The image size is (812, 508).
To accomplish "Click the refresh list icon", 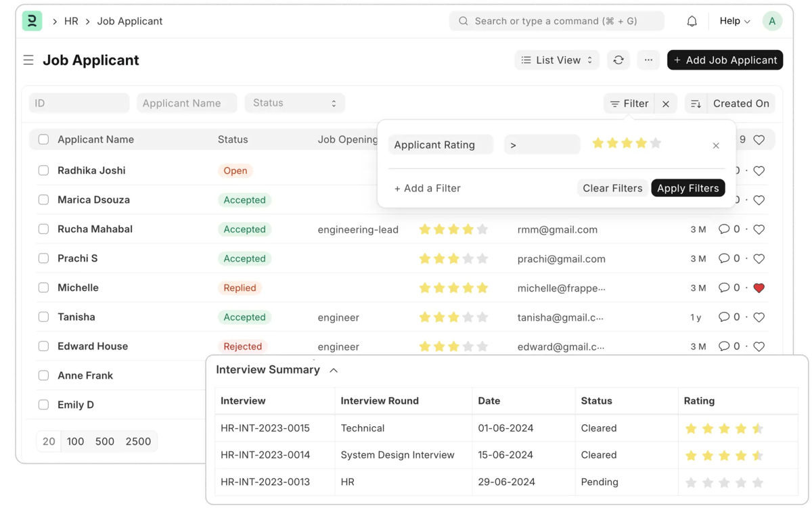I will point(618,60).
